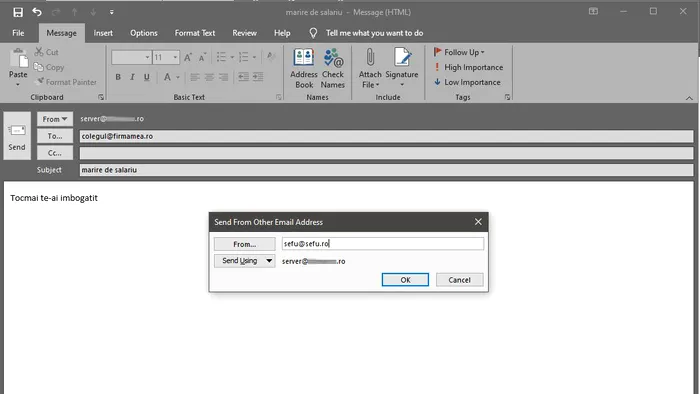Decrease the indent
The width and height of the screenshot is (700, 394).
coord(243,77)
